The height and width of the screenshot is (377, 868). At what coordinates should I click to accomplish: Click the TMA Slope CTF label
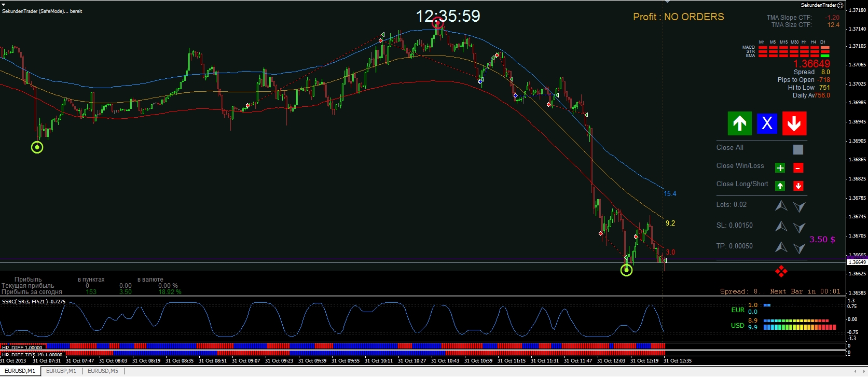789,18
